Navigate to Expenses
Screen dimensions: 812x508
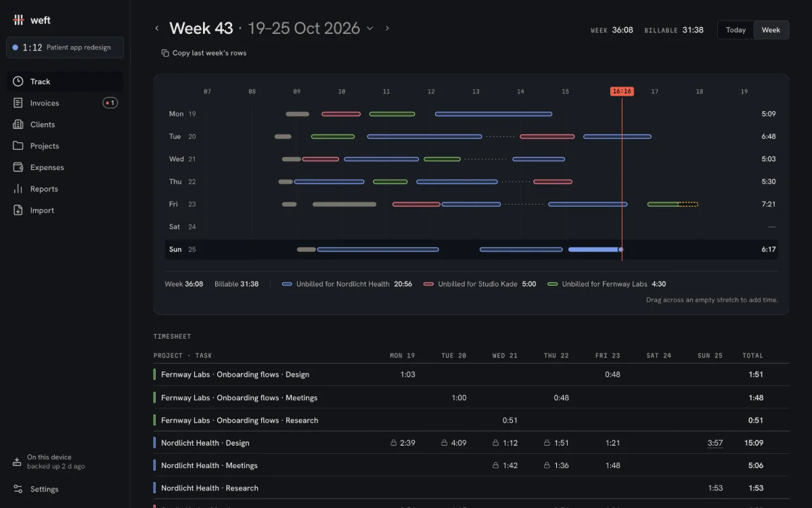(65, 167)
